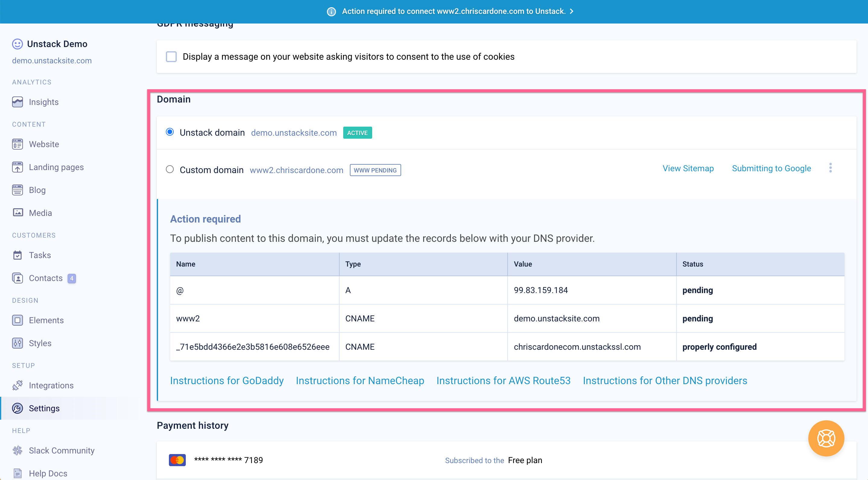The height and width of the screenshot is (480, 868).
Task: Click the WWW PENDING status badge
Action: click(375, 170)
